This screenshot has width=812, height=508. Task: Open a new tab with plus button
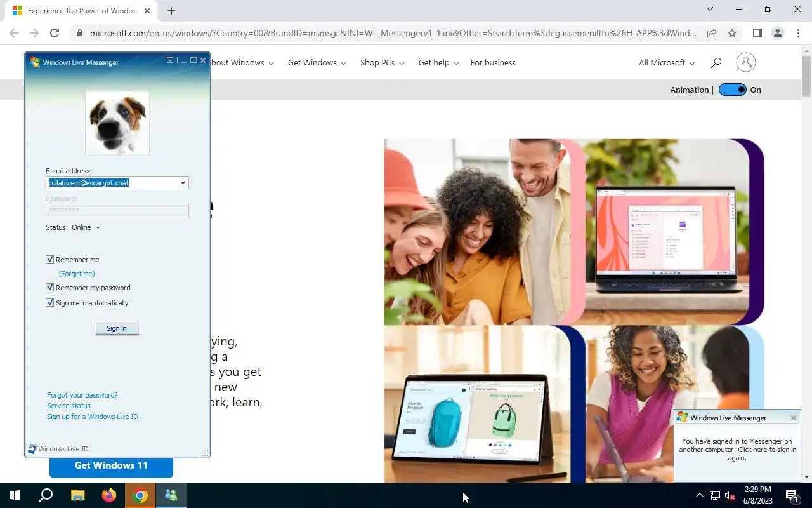171,11
